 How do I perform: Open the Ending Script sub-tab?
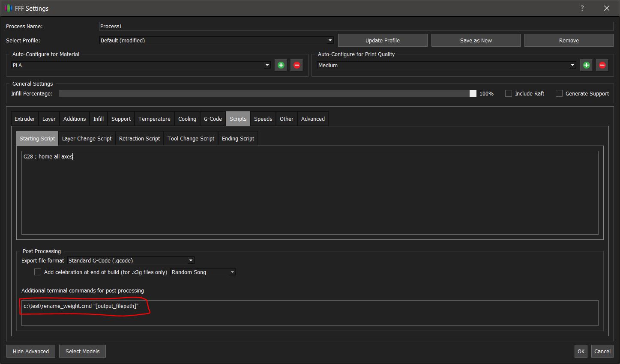(238, 138)
